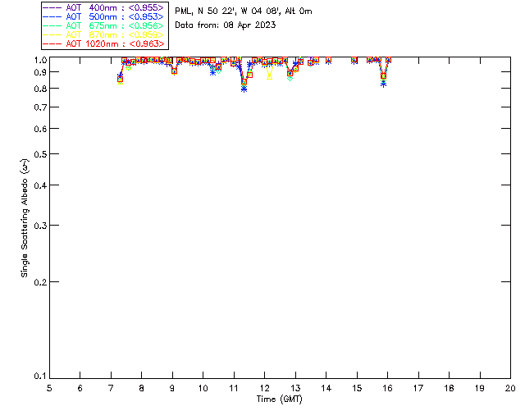
Task: Click the AOT 500nm legend entry
Action: pos(103,16)
